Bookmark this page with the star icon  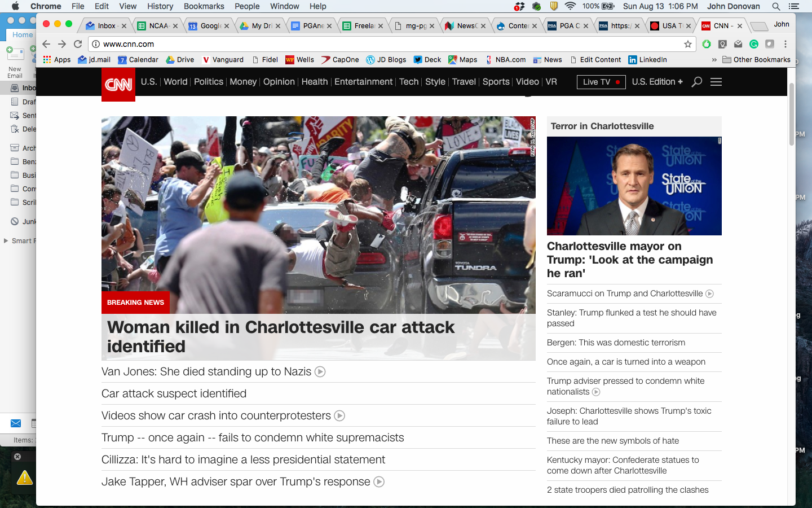pyautogui.click(x=688, y=44)
